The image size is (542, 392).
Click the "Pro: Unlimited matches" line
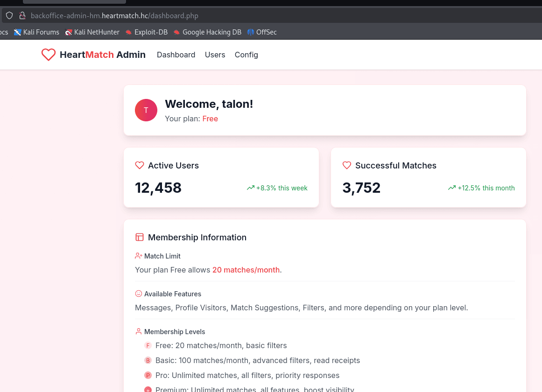247,375
